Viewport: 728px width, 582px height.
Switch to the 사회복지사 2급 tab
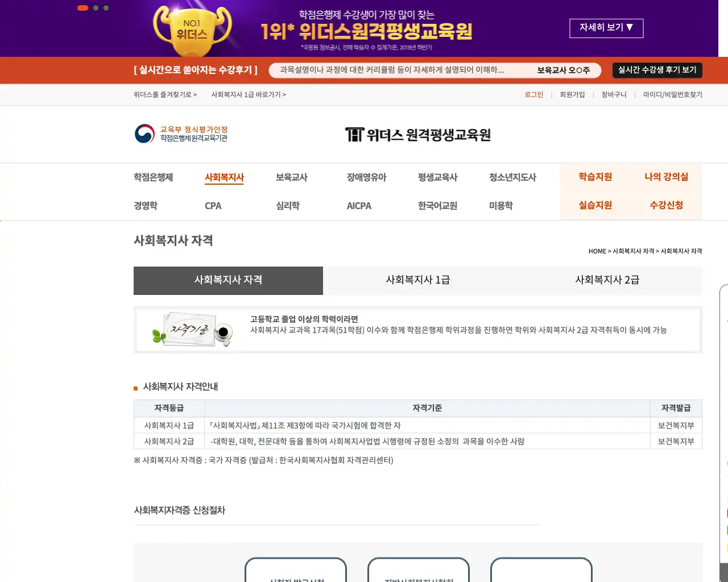pos(607,281)
